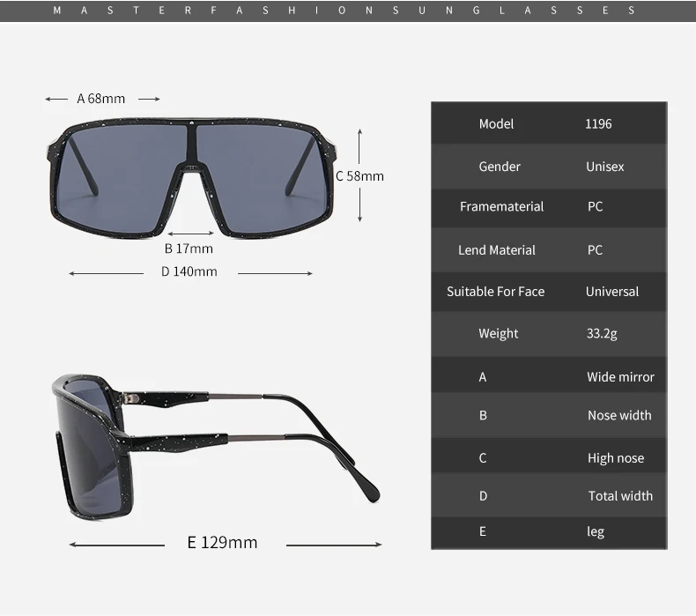Click the side-view sunglasses image

216,447
